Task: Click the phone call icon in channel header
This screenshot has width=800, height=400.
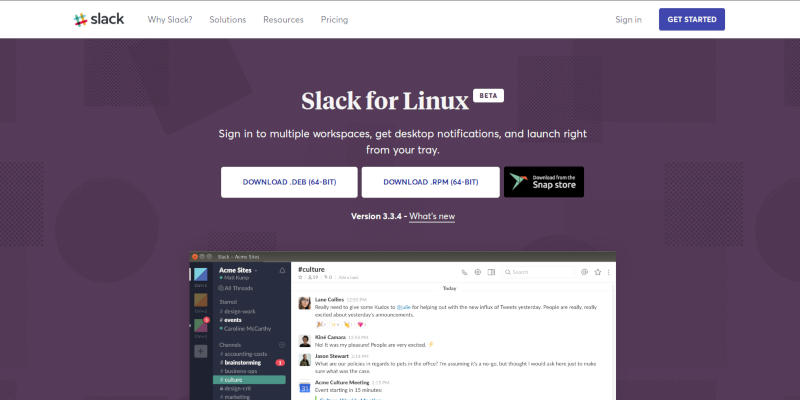Action: [464, 272]
